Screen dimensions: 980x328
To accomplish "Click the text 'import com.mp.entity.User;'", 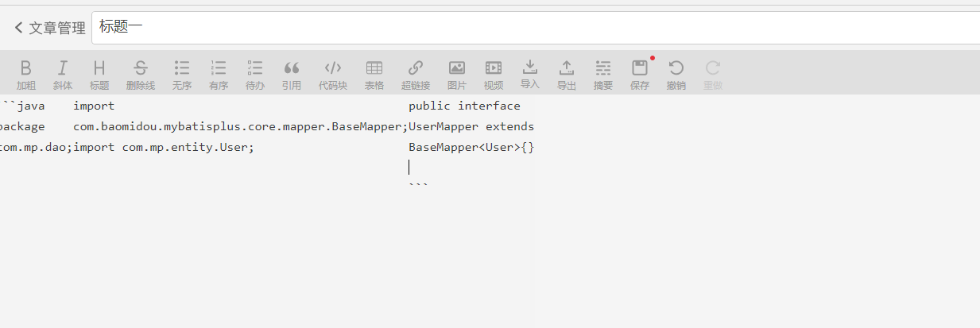I will click(164, 147).
